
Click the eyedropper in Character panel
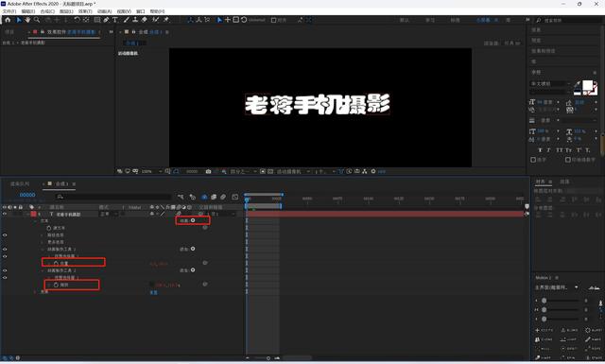click(x=578, y=84)
